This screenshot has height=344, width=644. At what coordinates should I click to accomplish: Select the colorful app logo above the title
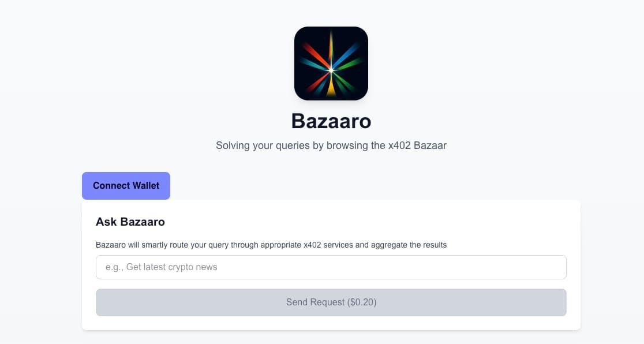click(331, 63)
